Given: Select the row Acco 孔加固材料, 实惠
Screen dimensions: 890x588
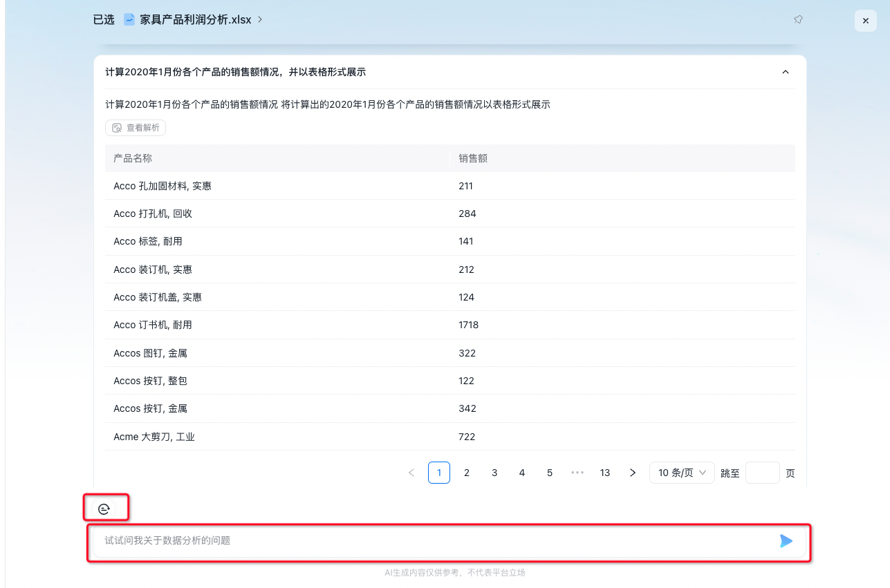Looking at the screenshot, I should click(450, 186).
